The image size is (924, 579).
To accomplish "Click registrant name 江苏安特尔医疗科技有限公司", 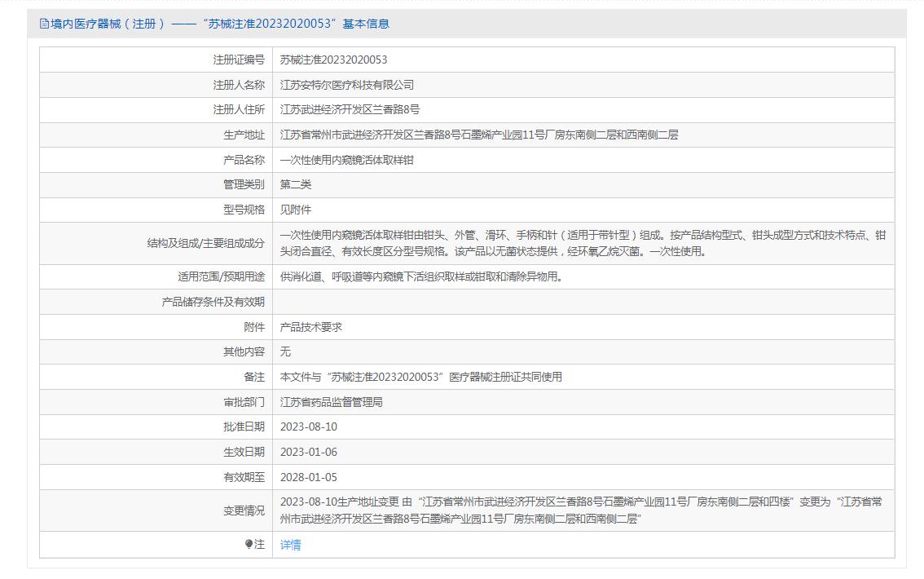I will (x=347, y=85).
